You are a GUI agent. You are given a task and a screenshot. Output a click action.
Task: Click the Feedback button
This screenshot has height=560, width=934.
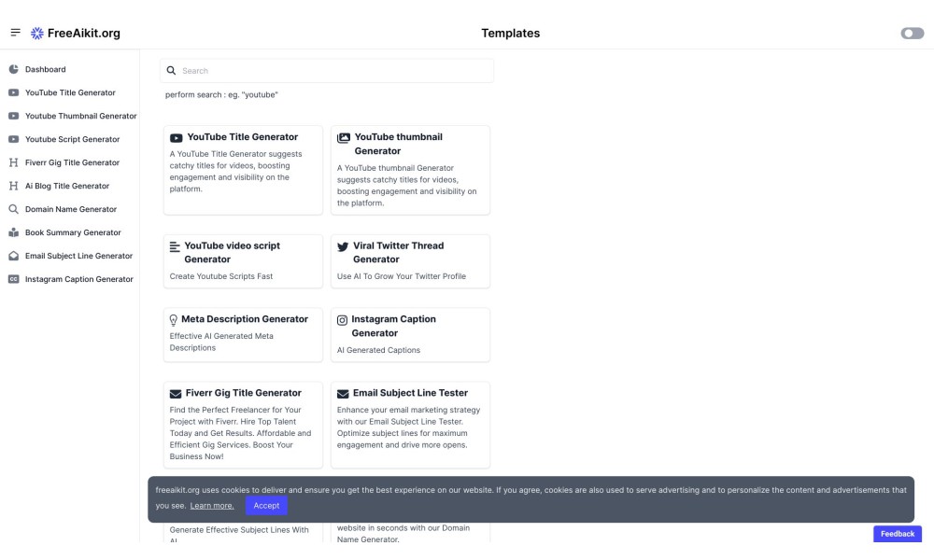[897, 534]
